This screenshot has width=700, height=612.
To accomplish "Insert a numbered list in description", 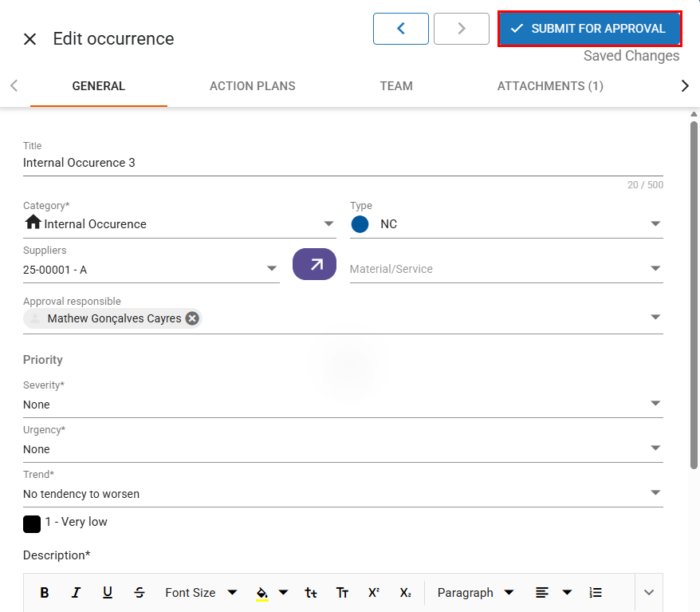I will tap(596, 593).
